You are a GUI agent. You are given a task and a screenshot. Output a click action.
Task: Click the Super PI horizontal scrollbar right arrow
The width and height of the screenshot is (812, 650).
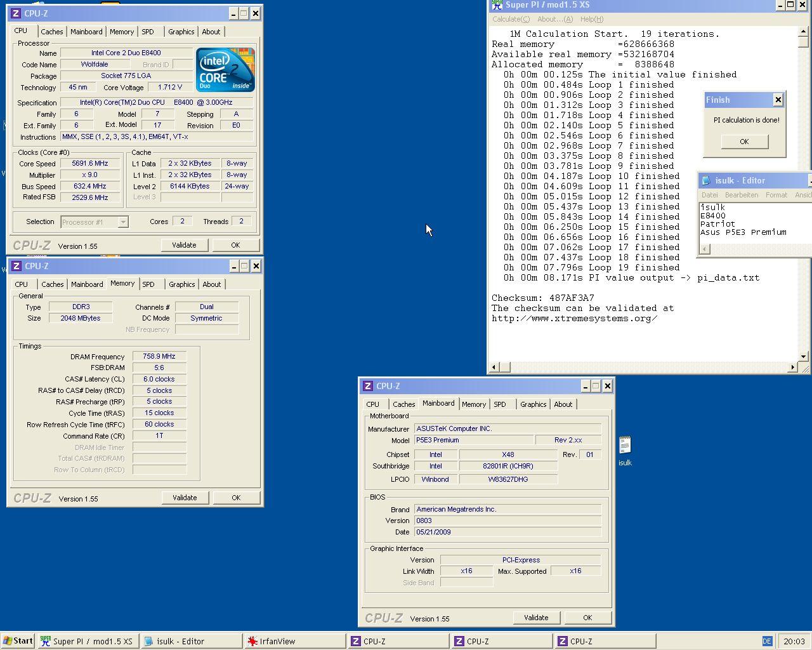click(792, 367)
